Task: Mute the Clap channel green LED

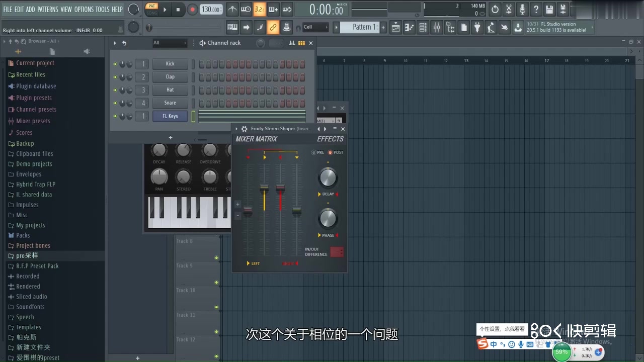Action: tap(115, 77)
